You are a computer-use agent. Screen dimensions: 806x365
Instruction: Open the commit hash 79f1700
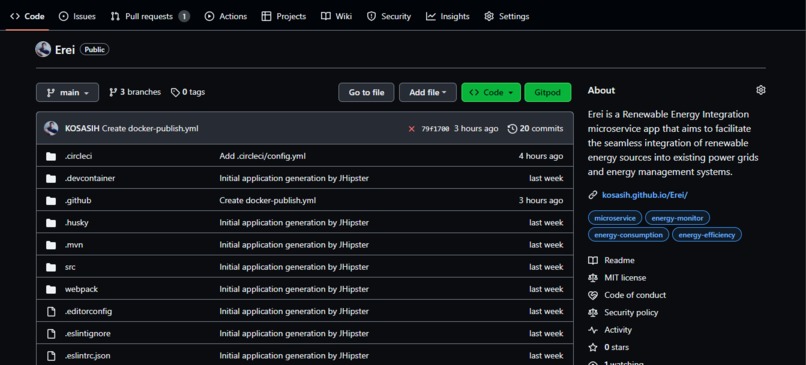click(x=435, y=129)
